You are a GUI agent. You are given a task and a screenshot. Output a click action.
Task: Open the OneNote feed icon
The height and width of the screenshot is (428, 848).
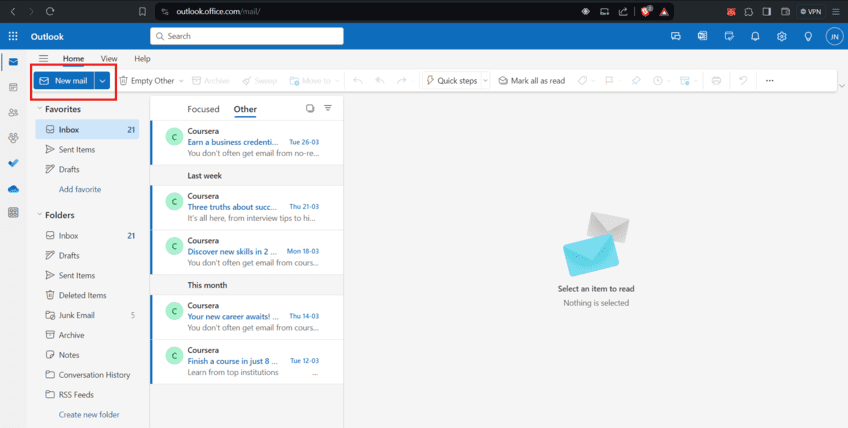click(702, 36)
